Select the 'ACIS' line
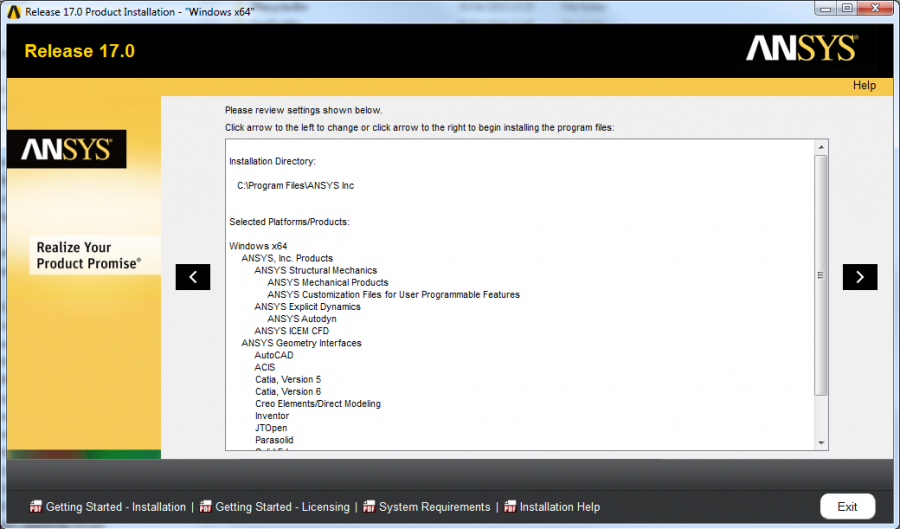This screenshot has height=529, width=900. [x=265, y=367]
